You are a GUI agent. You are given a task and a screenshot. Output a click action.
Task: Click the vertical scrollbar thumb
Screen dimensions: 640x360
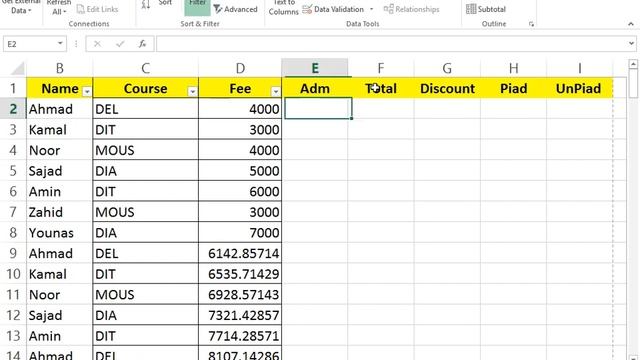pyautogui.click(x=633, y=83)
